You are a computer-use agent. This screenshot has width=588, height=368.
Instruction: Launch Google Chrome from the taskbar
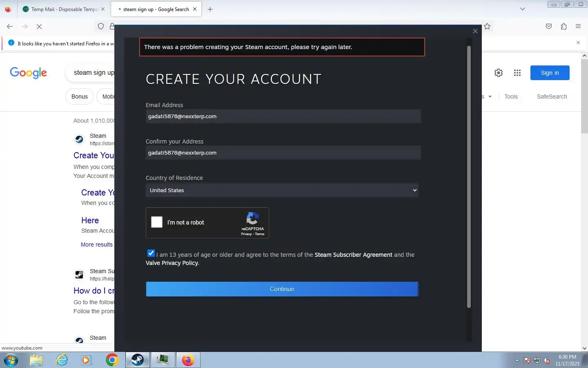112,360
